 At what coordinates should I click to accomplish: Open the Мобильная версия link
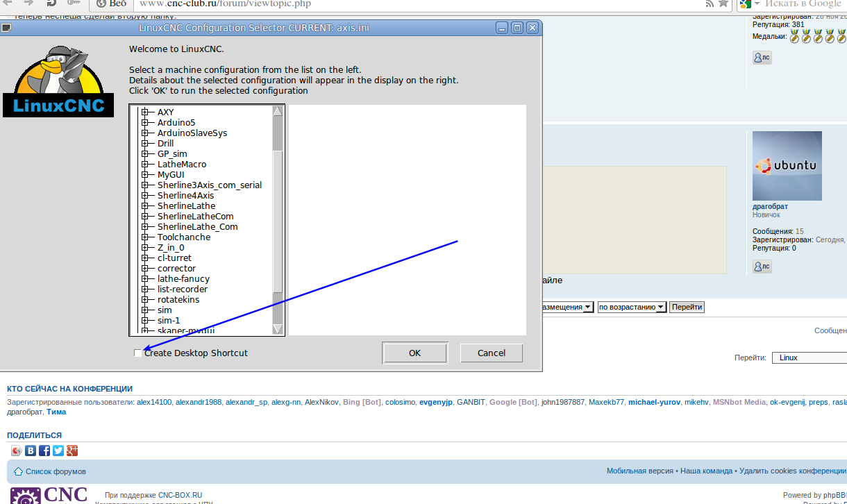coord(640,471)
